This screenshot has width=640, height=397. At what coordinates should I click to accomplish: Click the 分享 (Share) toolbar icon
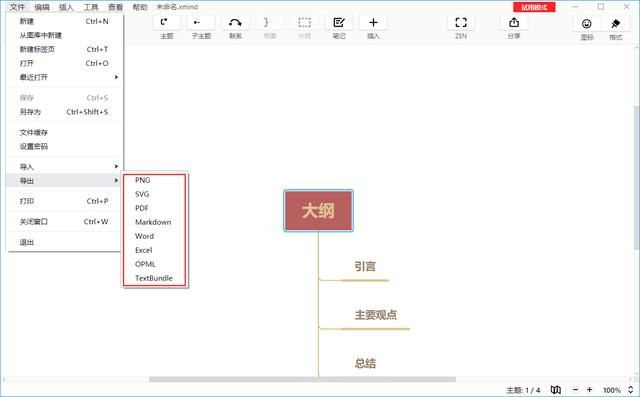tap(514, 23)
